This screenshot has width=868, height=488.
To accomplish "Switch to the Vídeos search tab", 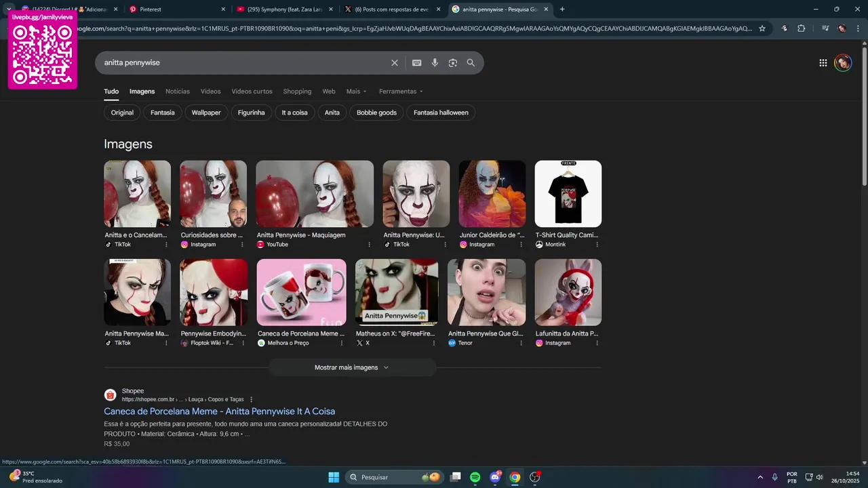I will click(210, 91).
